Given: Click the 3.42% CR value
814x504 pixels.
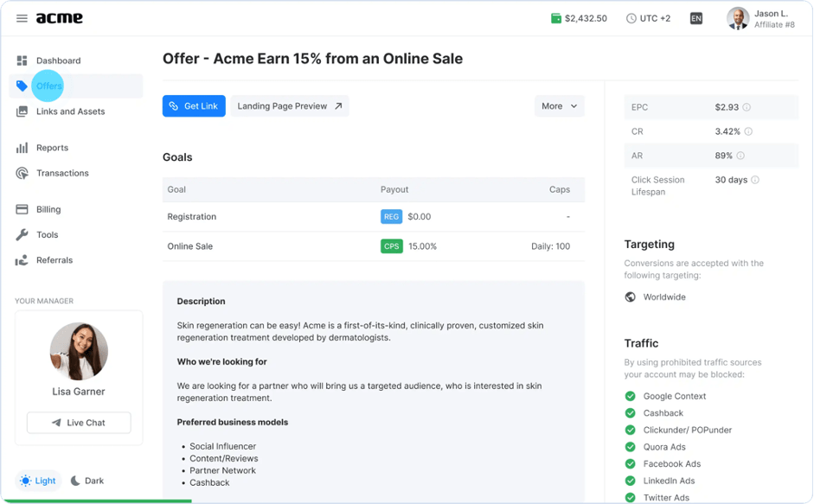Looking at the screenshot, I should click(727, 132).
